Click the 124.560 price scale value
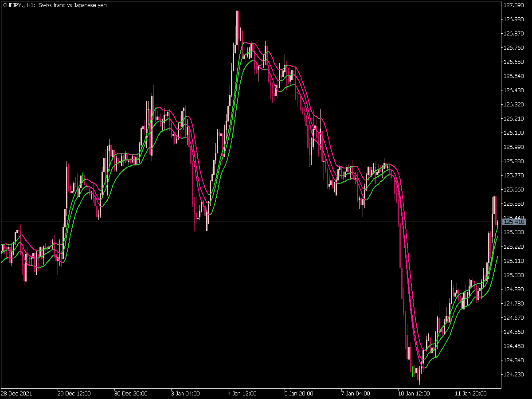532x399 pixels. pyautogui.click(x=514, y=332)
